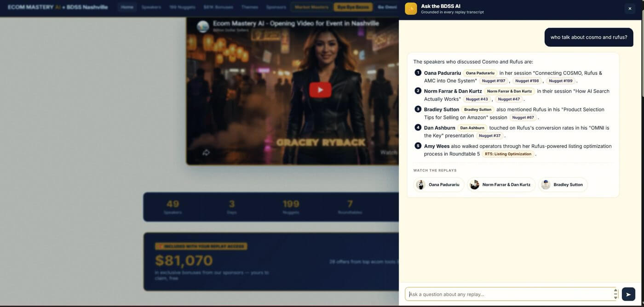Screen dimensions: 644x307
Task: Focus the 'Ask a question about any replay' field
Action: pyautogui.click(x=511, y=294)
